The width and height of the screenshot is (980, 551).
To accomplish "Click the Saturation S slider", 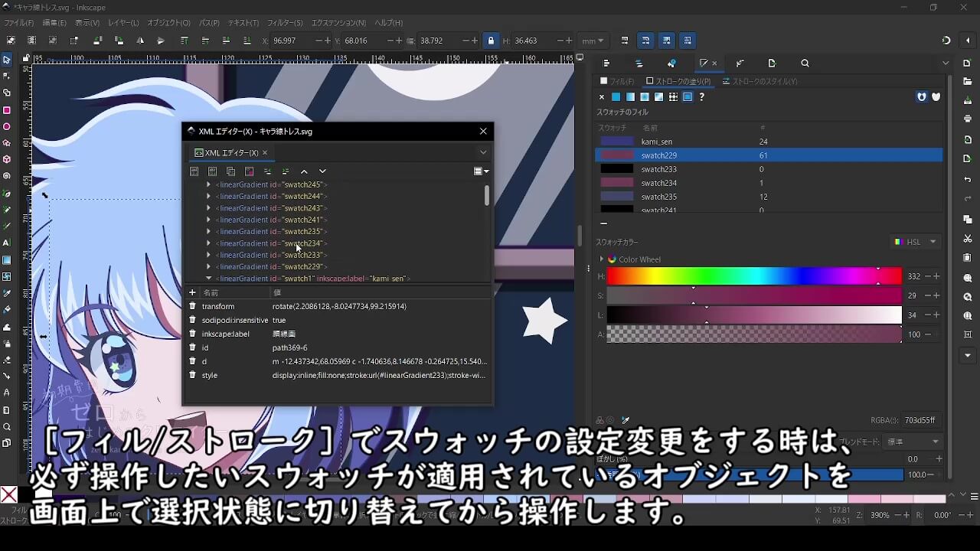I will [x=754, y=295].
